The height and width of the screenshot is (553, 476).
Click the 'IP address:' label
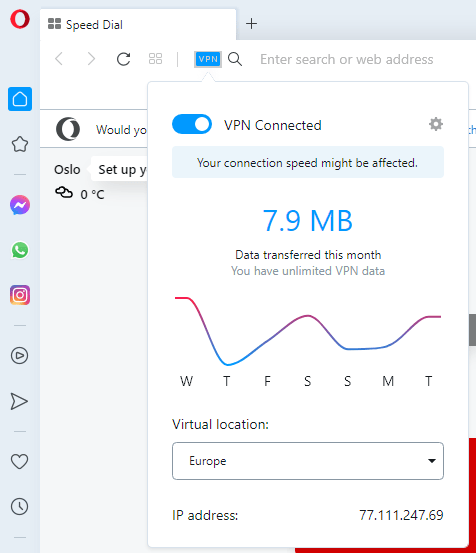pos(205,515)
